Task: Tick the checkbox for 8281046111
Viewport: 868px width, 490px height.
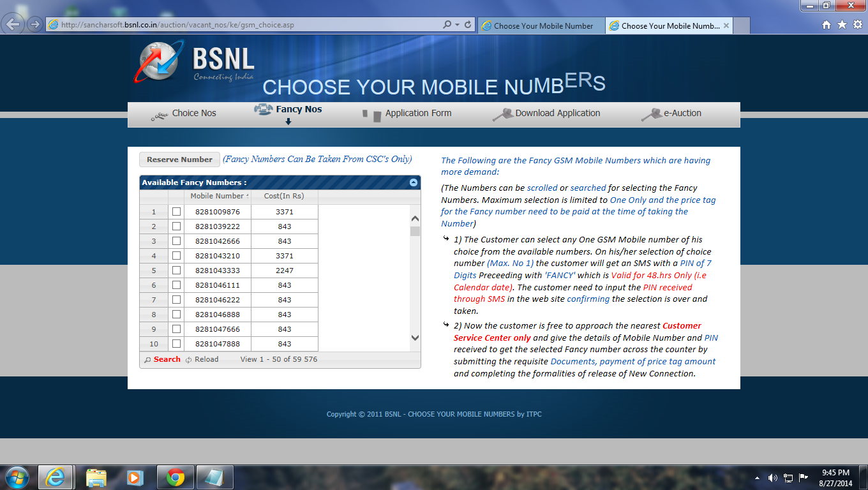Action: [176, 285]
